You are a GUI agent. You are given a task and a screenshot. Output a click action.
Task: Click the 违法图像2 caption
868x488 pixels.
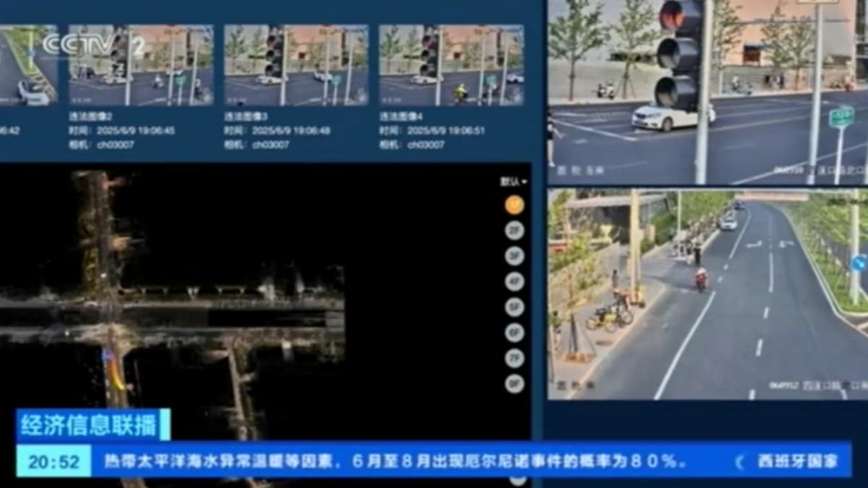[90, 117]
